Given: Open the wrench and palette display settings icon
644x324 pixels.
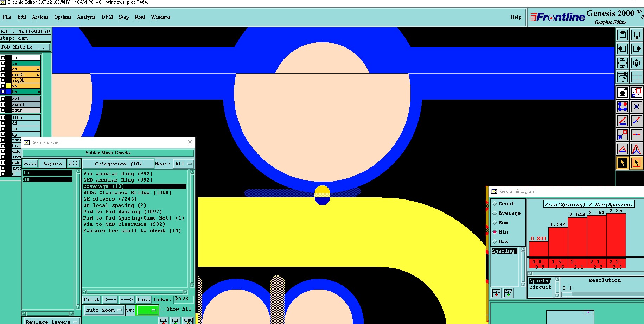Looking at the screenshot, I should (x=623, y=77).
